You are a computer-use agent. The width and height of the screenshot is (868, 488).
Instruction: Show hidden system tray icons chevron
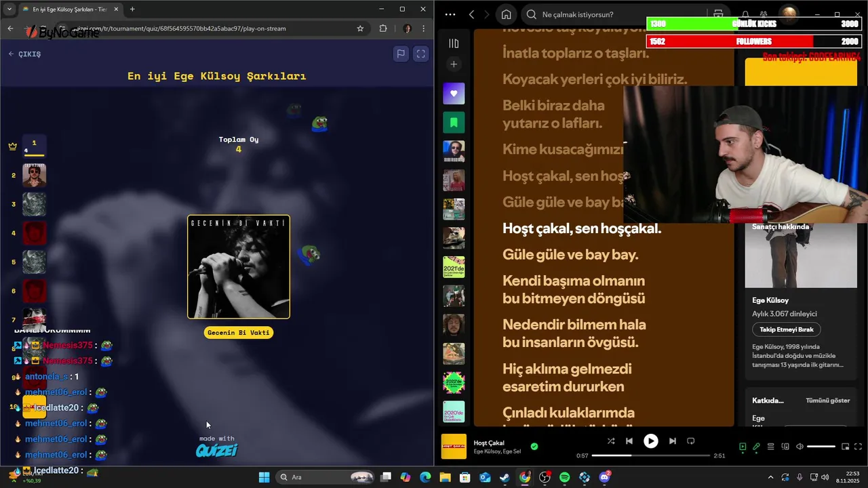click(x=770, y=477)
